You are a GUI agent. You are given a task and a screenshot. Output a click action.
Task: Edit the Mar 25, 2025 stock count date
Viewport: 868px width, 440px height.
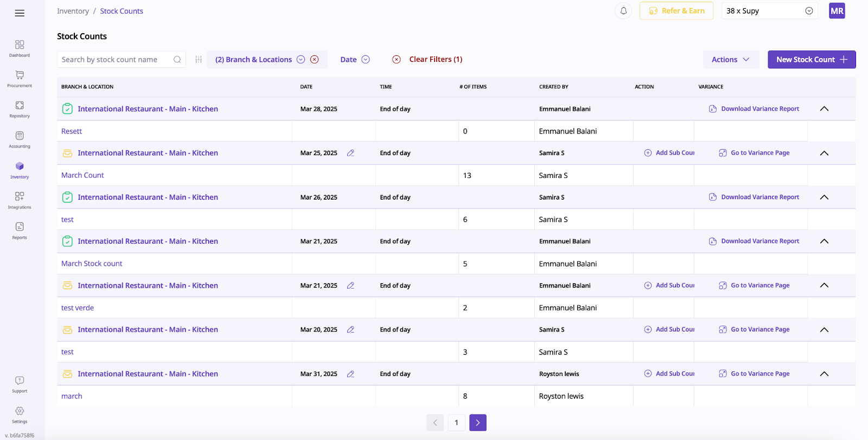click(350, 153)
